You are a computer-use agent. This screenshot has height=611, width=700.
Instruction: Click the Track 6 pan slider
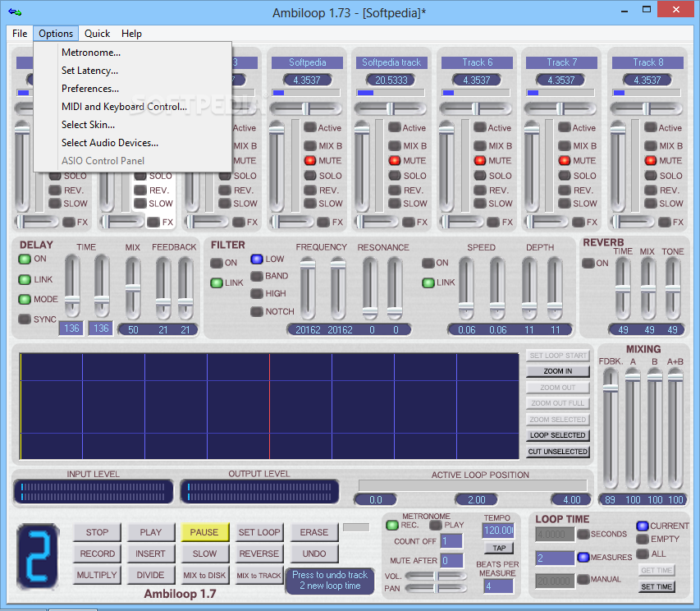475,108
